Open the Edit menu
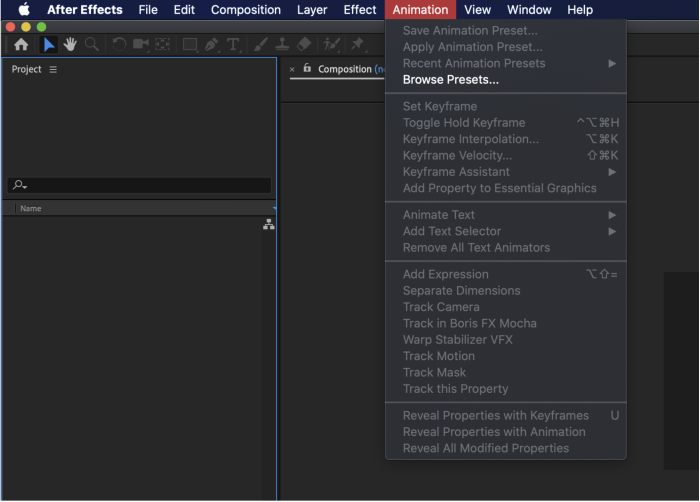Viewport: 700px width, 502px height. point(184,9)
